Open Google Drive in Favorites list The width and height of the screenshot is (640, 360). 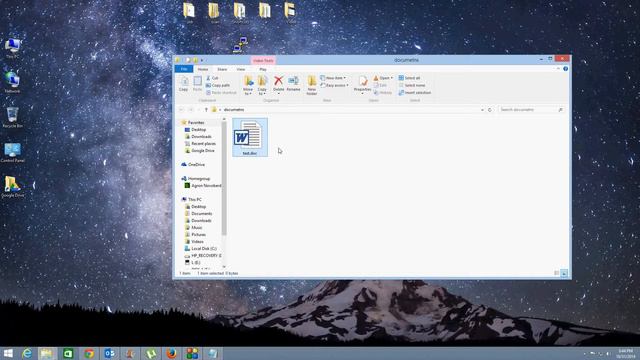(x=202, y=151)
